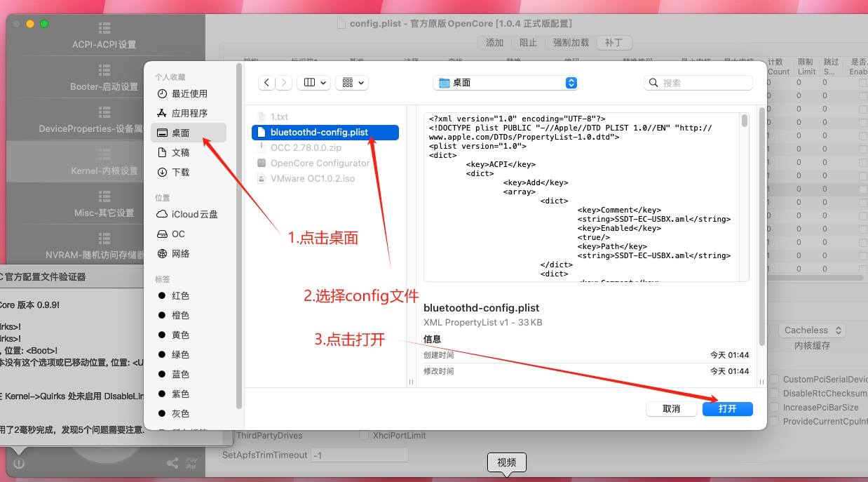Switch to the 添加 tab

point(495,42)
